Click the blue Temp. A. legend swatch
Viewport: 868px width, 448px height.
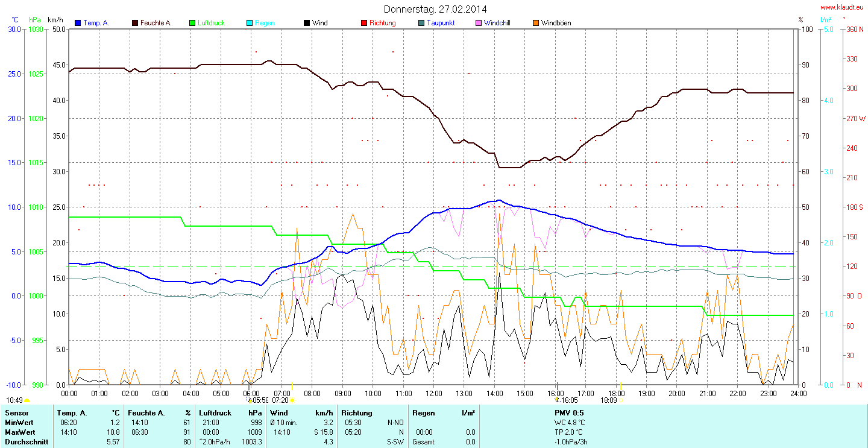tap(78, 23)
